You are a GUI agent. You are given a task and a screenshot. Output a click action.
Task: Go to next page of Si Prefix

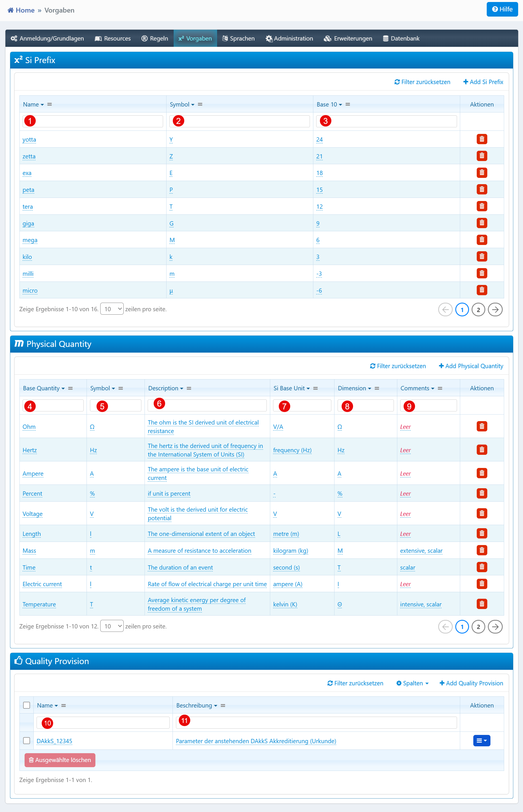coord(495,309)
